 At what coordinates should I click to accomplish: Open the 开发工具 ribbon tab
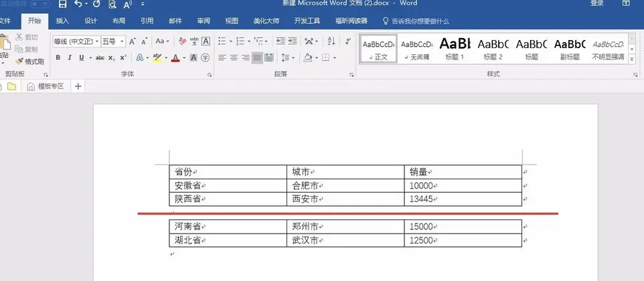[307, 21]
